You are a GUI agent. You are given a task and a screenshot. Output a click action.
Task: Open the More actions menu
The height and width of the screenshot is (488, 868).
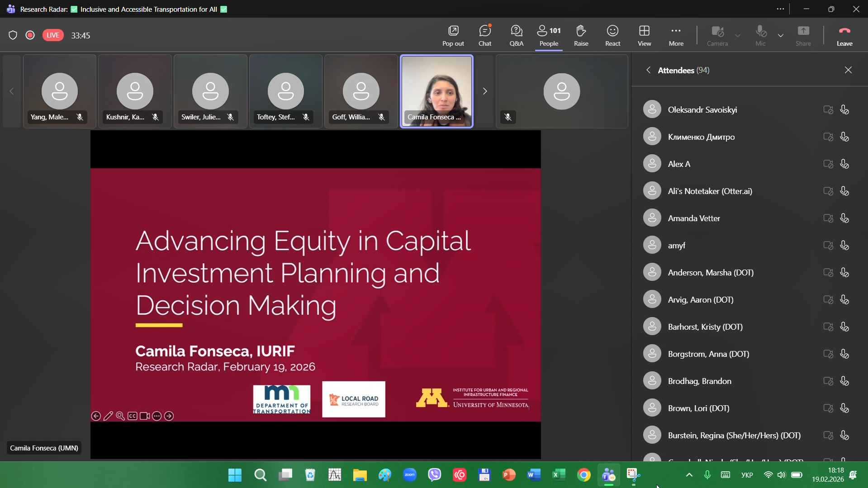676,35
